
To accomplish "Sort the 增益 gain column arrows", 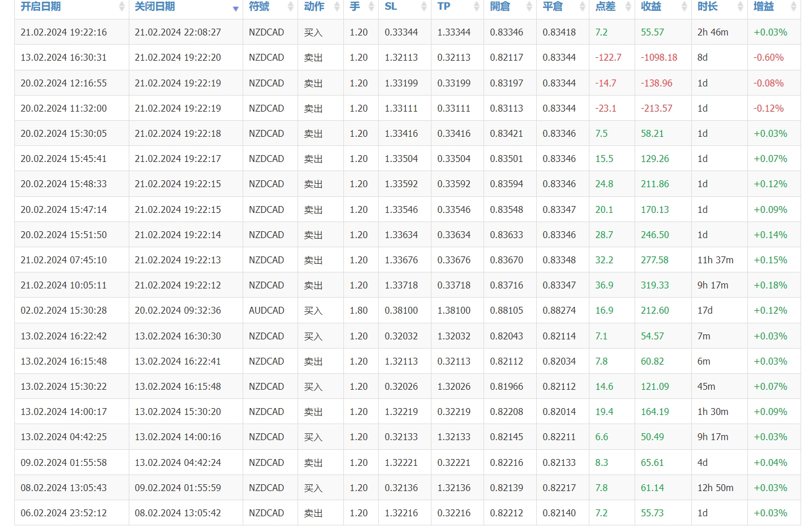I will 793,7.
